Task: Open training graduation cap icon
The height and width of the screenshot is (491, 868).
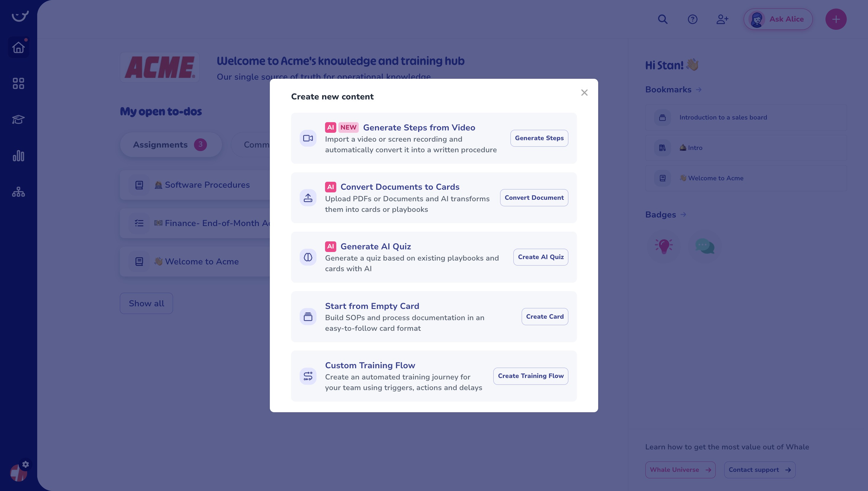Action: click(x=18, y=120)
